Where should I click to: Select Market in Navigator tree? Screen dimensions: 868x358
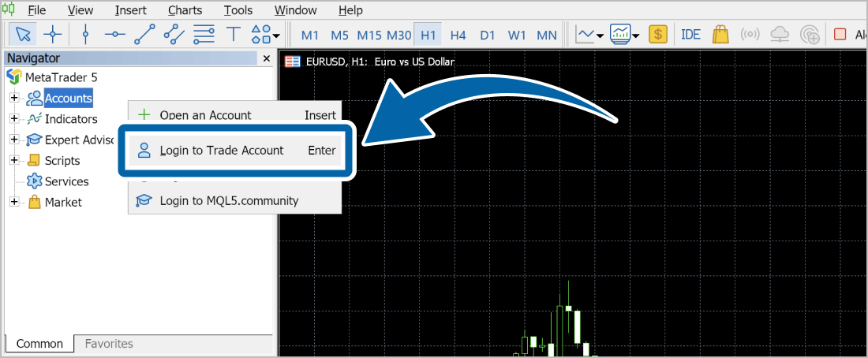63,202
